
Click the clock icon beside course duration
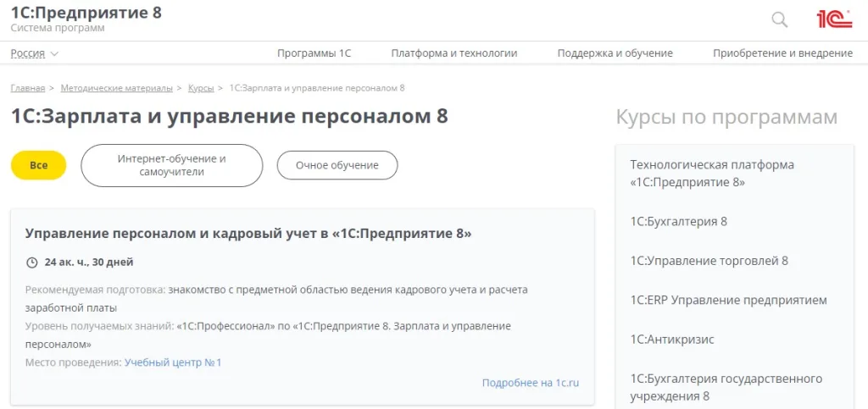31,262
